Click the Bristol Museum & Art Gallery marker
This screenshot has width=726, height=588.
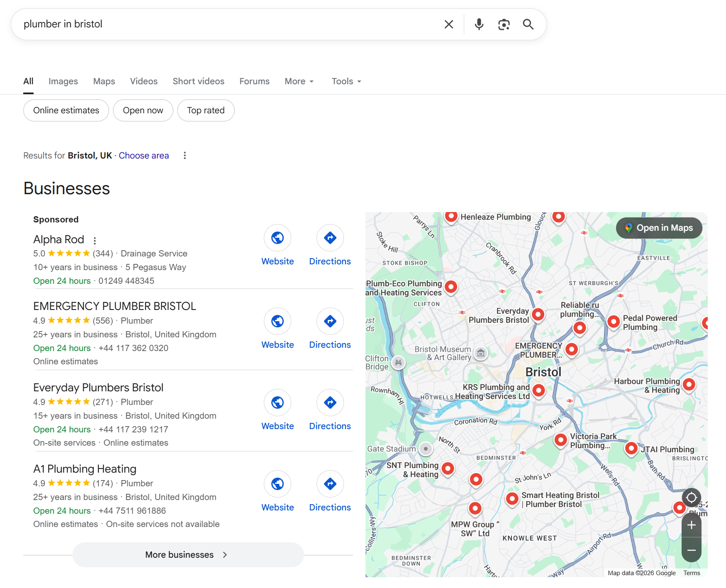481,353
